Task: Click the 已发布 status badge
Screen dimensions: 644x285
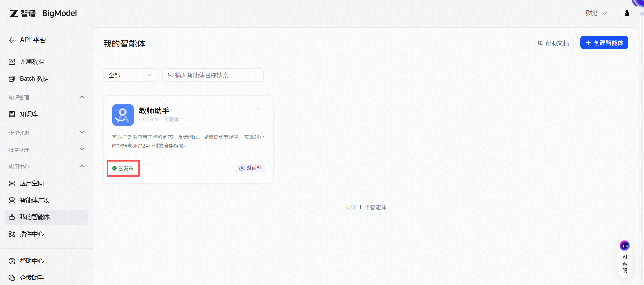Action: coord(123,168)
